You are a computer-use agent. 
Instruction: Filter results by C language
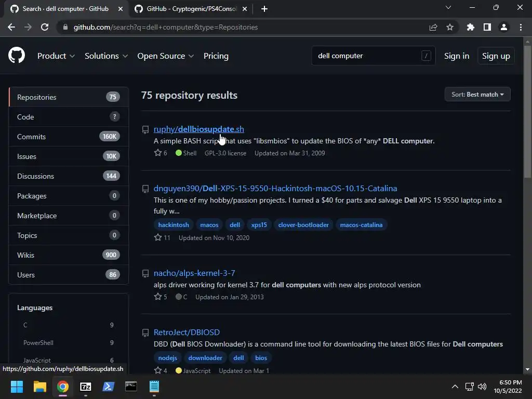click(x=69, y=325)
